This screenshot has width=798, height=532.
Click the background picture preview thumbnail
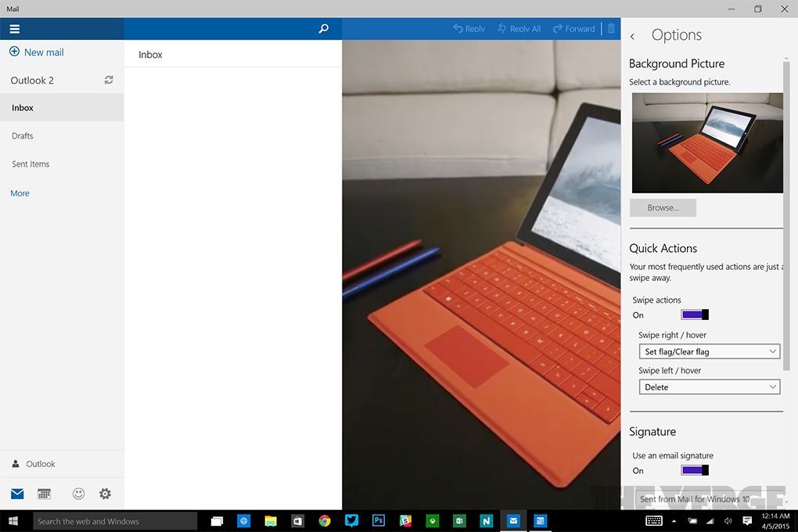pos(706,142)
